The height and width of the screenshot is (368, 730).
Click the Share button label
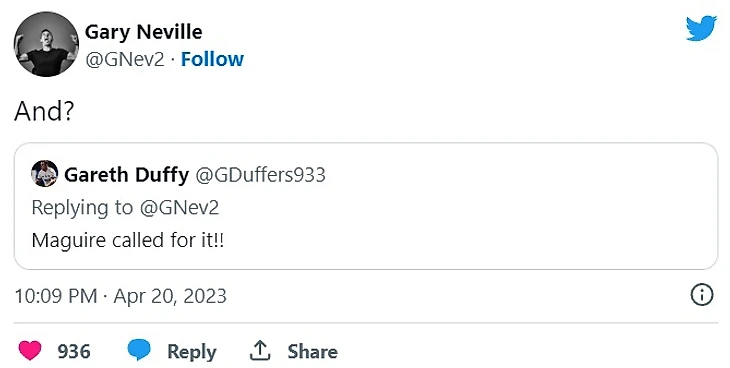[312, 351]
